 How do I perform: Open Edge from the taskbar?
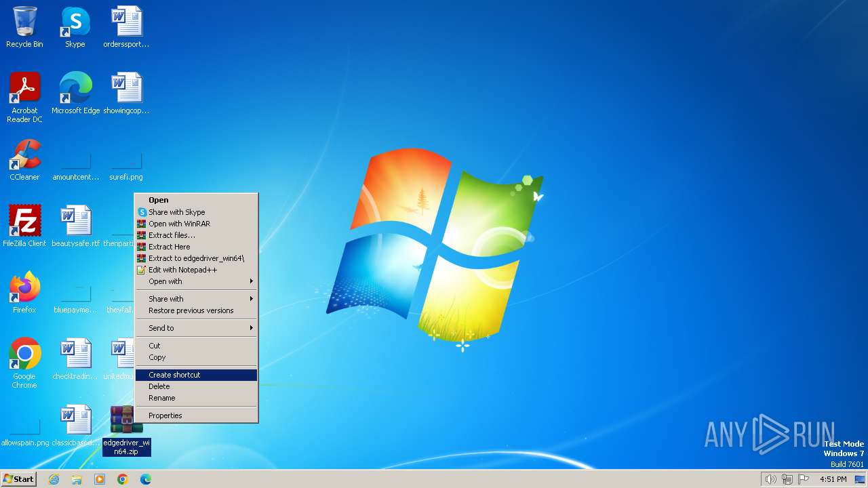pos(146,479)
